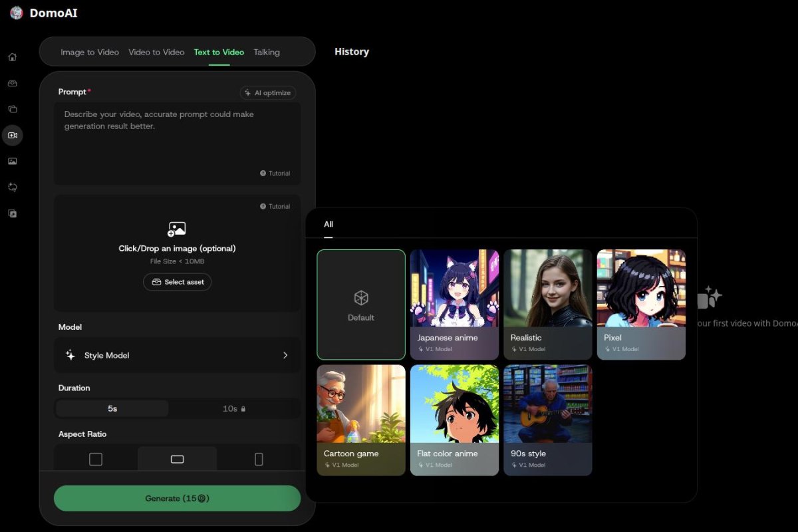The width and height of the screenshot is (798, 532).
Task: Select the All filter tab in the style panel
Action: click(328, 225)
